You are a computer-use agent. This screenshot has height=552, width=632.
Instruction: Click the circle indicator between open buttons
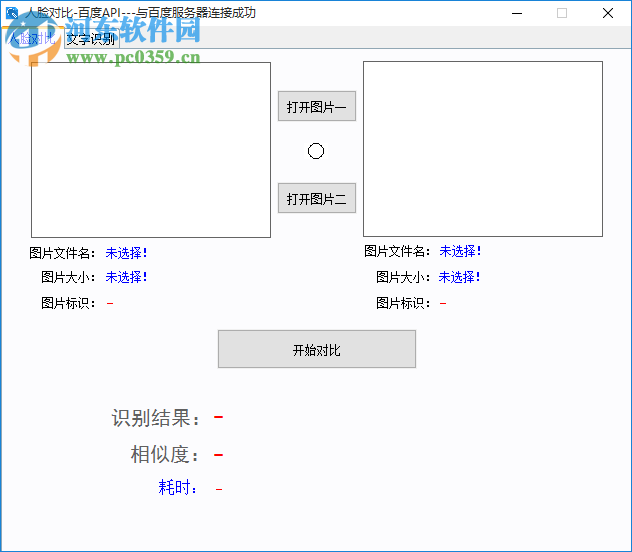pyautogui.click(x=316, y=151)
